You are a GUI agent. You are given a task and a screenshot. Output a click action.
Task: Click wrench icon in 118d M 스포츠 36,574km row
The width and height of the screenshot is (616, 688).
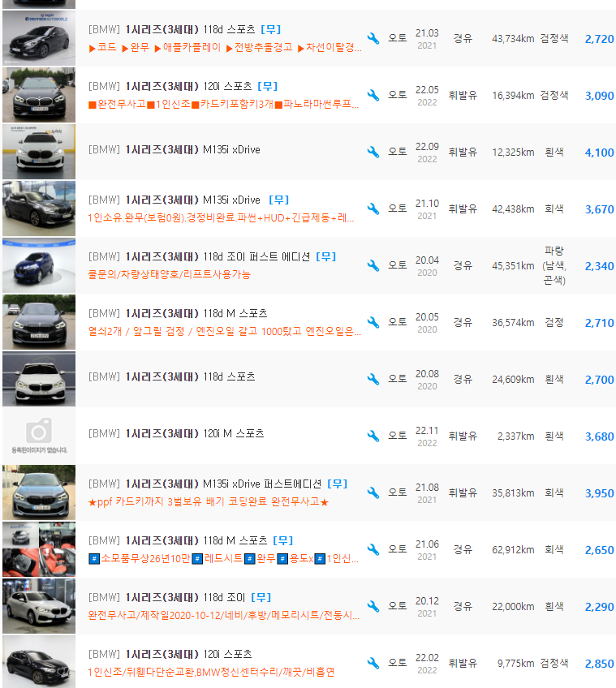point(373,322)
